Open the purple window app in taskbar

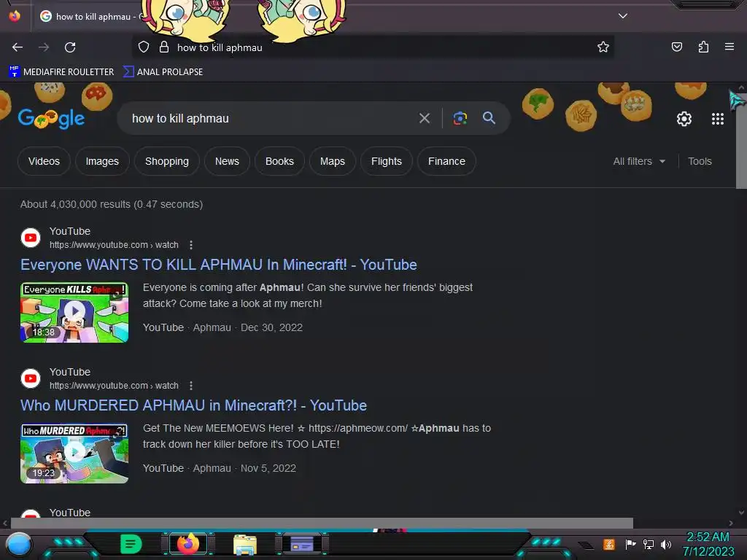tap(301, 543)
